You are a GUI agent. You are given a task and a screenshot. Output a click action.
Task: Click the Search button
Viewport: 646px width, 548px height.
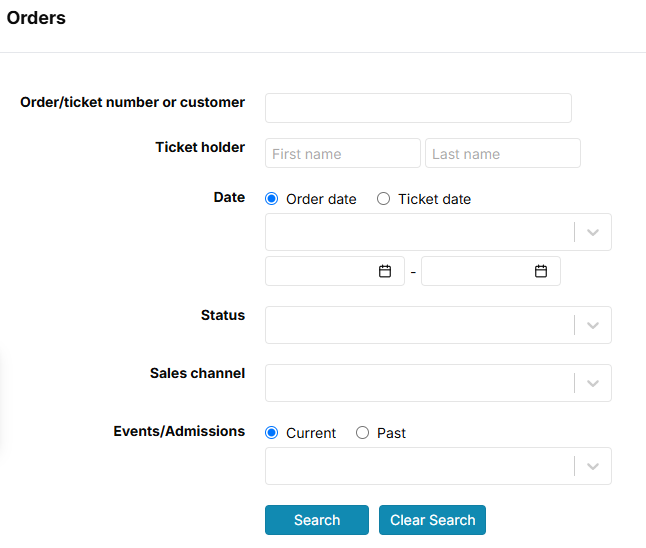click(x=317, y=520)
